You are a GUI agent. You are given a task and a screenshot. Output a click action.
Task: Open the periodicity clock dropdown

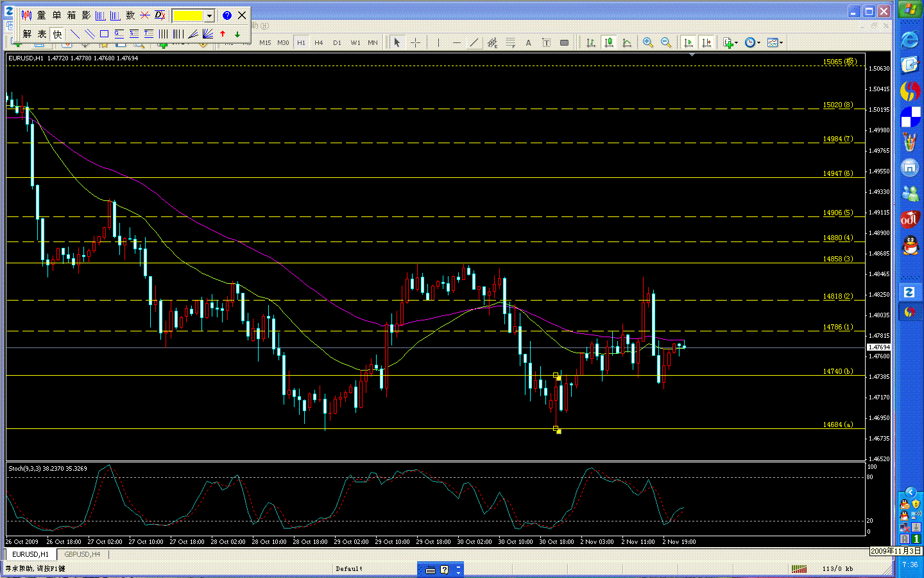(x=753, y=42)
